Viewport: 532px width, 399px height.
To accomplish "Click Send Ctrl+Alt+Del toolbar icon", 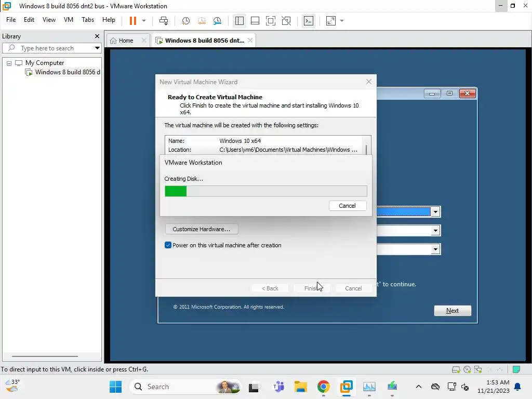I will pos(164,21).
